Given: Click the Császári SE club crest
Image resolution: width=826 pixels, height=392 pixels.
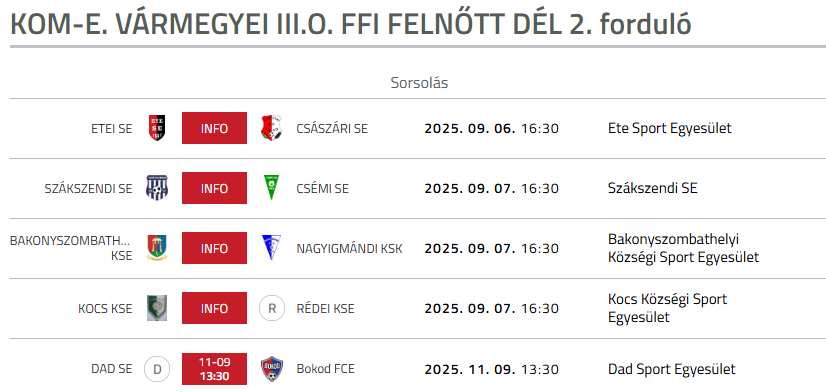Looking at the screenshot, I should [x=271, y=128].
